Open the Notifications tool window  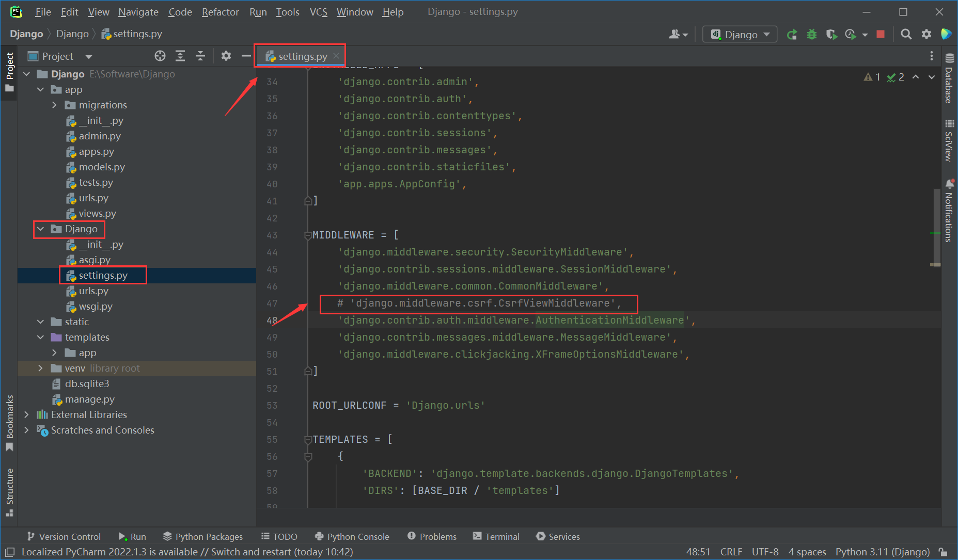pos(949,211)
